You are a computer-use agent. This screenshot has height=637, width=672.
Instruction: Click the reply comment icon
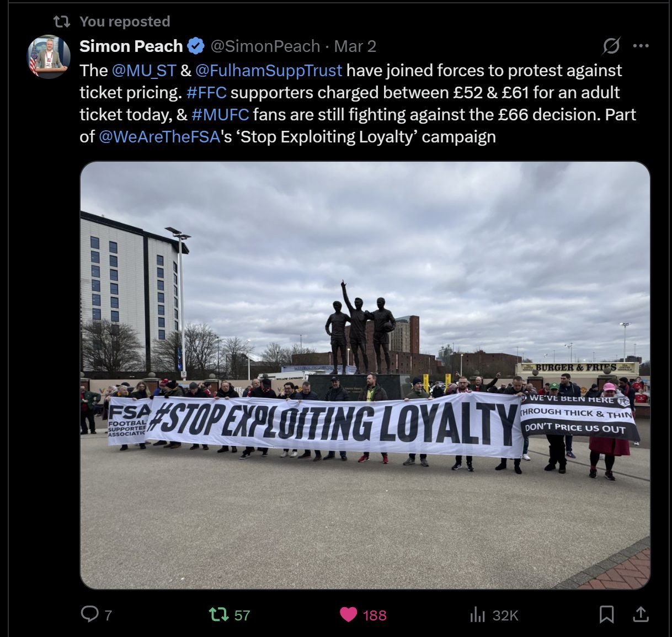tap(89, 614)
